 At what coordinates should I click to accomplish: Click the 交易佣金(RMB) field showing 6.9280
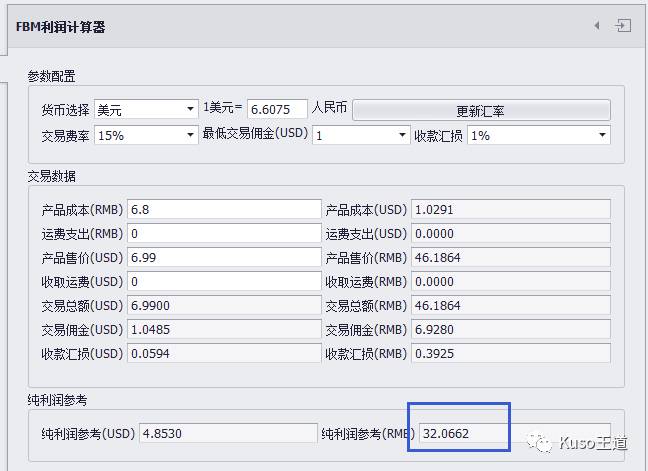click(510, 330)
